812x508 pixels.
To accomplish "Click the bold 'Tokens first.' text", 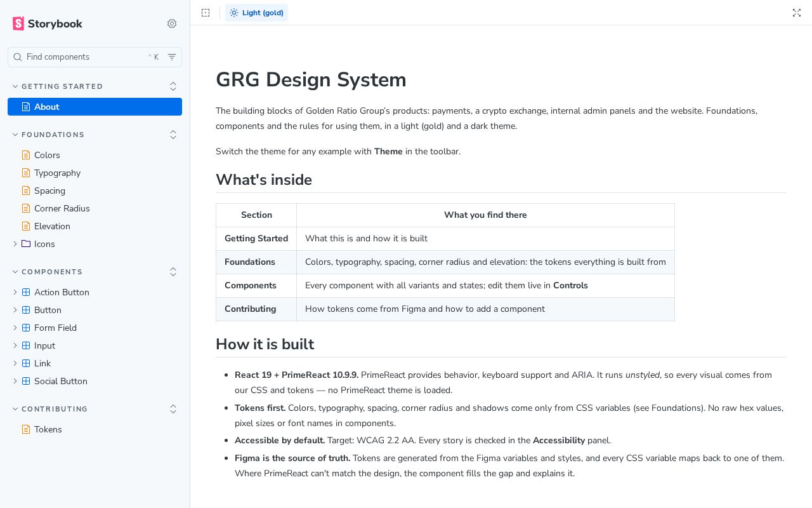I will [x=260, y=408].
